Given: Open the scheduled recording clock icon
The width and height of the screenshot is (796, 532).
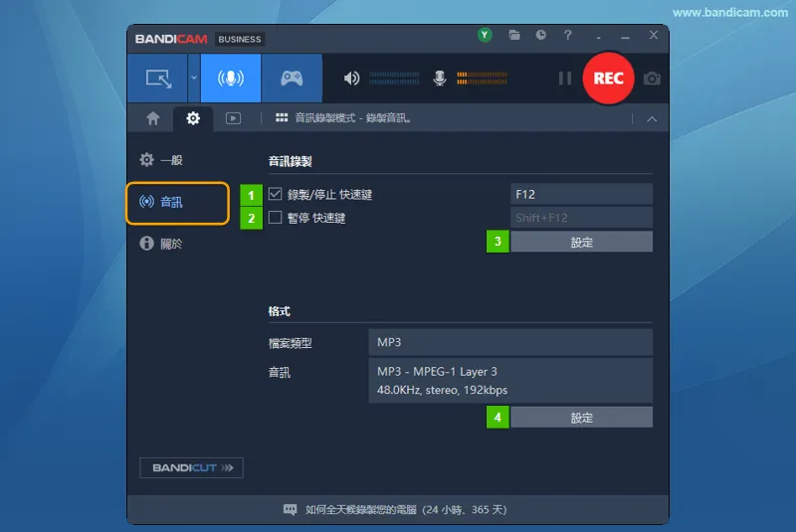Looking at the screenshot, I should pos(541,35).
